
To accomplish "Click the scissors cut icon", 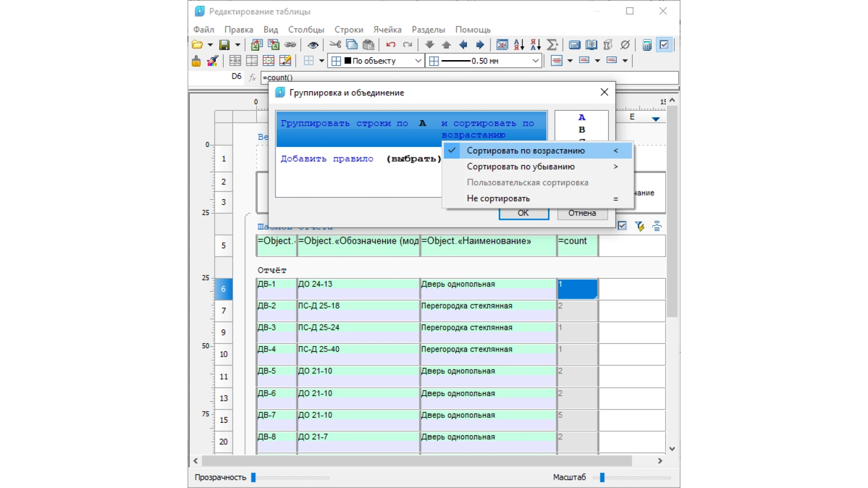I will pos(335,45).
